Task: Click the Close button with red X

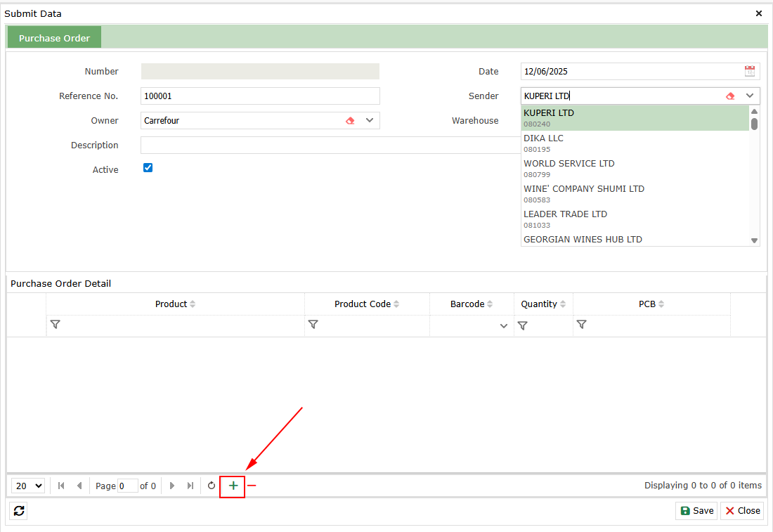Action: pos(742,511)
